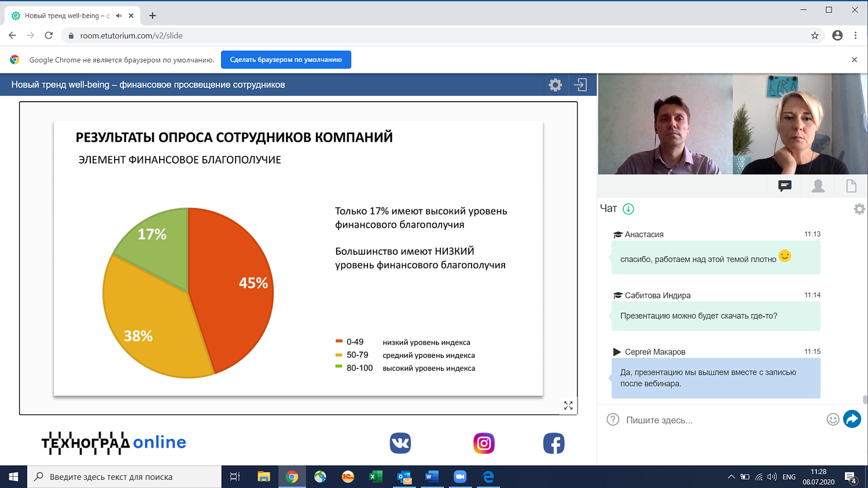Screen dimensions: 868x488
Task: Open Task View on taskbar
Action: pyautogui.click(x=235, y=477)
